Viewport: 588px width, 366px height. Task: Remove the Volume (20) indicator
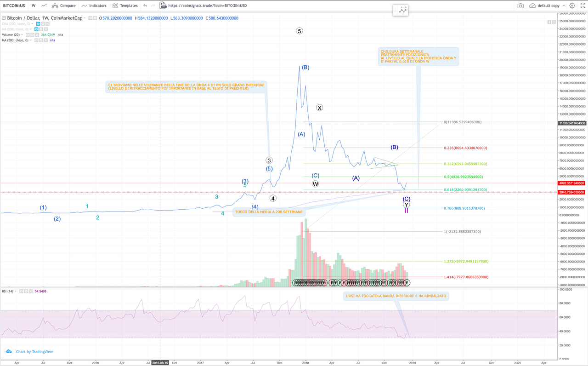(x=37, y=35)
